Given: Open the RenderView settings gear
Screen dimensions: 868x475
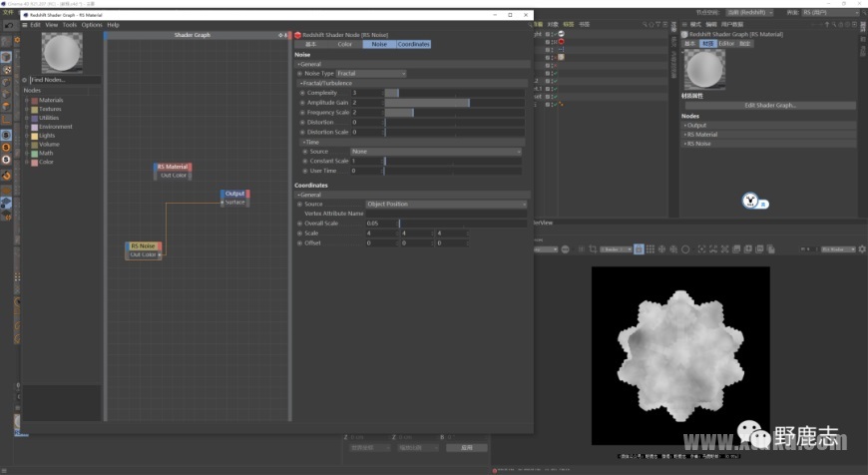Looking at the screenshot, I should [x=862, y=249].
